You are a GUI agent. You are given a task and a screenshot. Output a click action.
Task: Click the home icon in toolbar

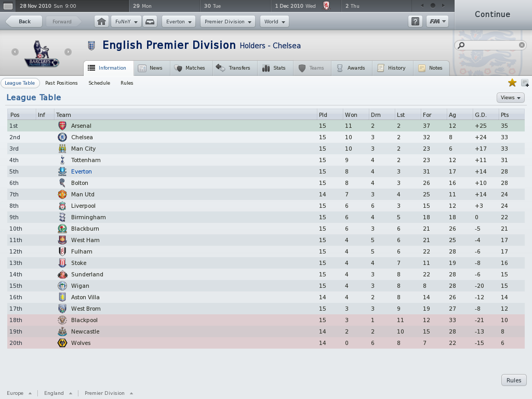coord(101,22)
